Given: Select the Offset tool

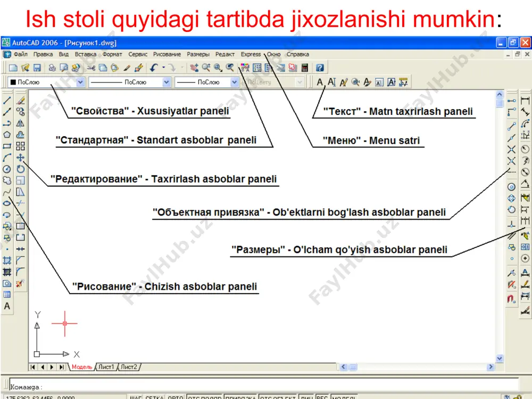Looking at the screenshot, I should tap(21, 135).
